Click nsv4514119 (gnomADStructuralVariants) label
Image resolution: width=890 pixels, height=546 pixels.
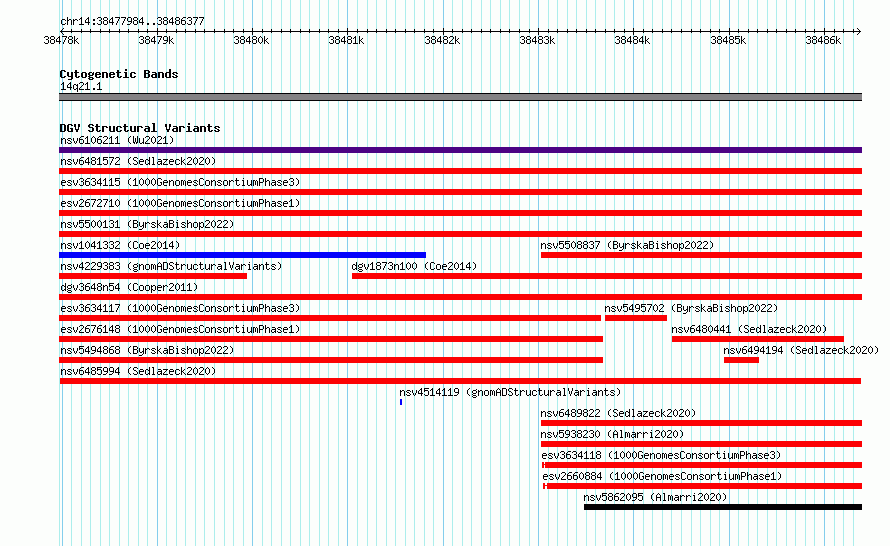[x=510, y=392]
